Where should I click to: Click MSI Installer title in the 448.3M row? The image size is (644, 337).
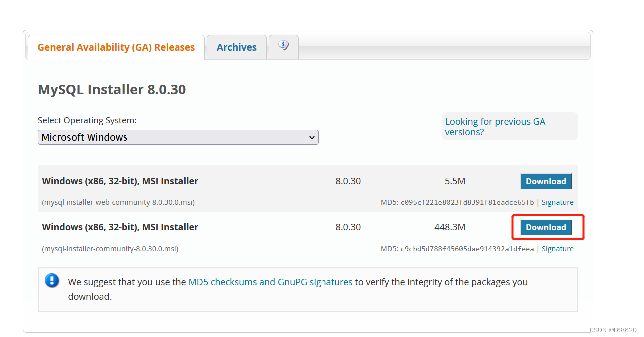(120, 227)
